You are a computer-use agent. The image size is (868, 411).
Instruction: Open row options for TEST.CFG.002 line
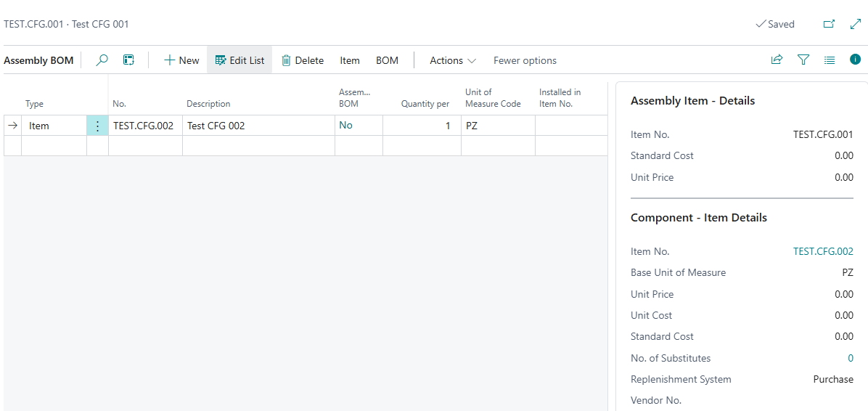pos(97,126)
